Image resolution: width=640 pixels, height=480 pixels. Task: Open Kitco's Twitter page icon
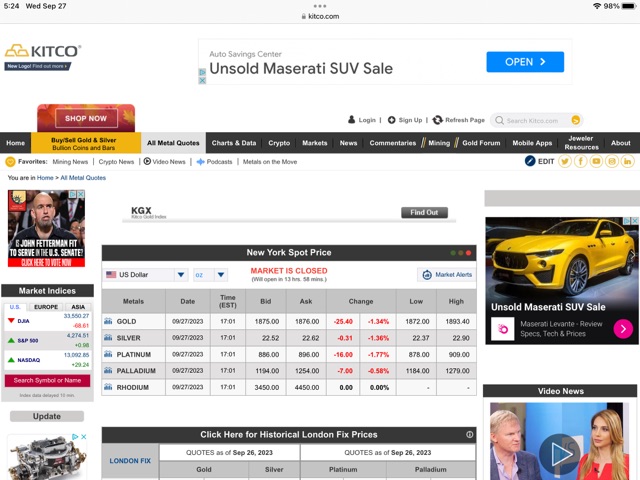click(565, 161)
